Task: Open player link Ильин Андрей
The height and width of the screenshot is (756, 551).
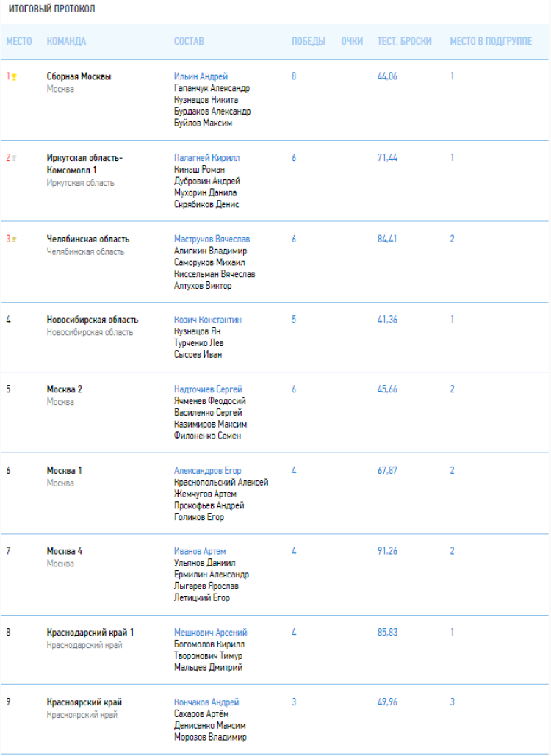Action: tap(201, 76)
